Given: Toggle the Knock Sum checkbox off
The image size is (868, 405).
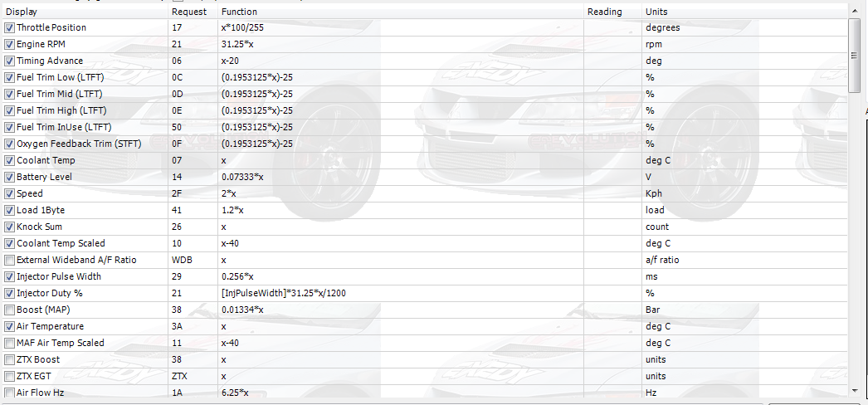Looking at the screenshot, I should tap(9, 227).
